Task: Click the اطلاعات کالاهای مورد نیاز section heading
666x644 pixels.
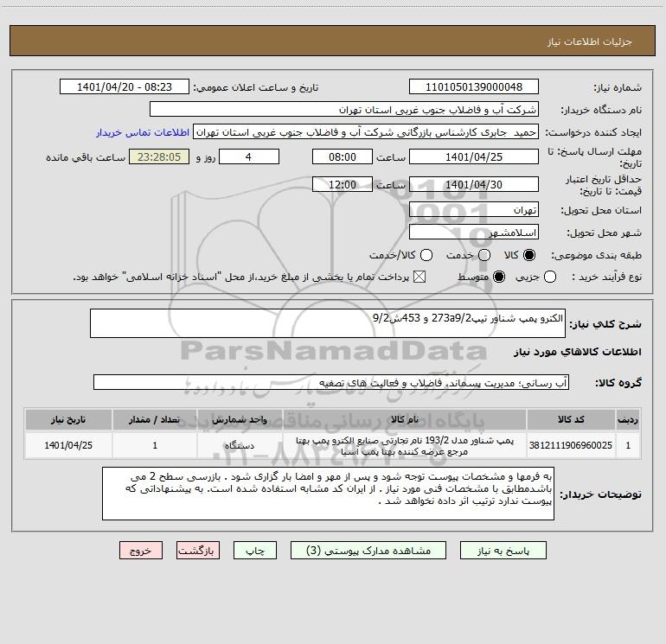Action: [578, 352]
